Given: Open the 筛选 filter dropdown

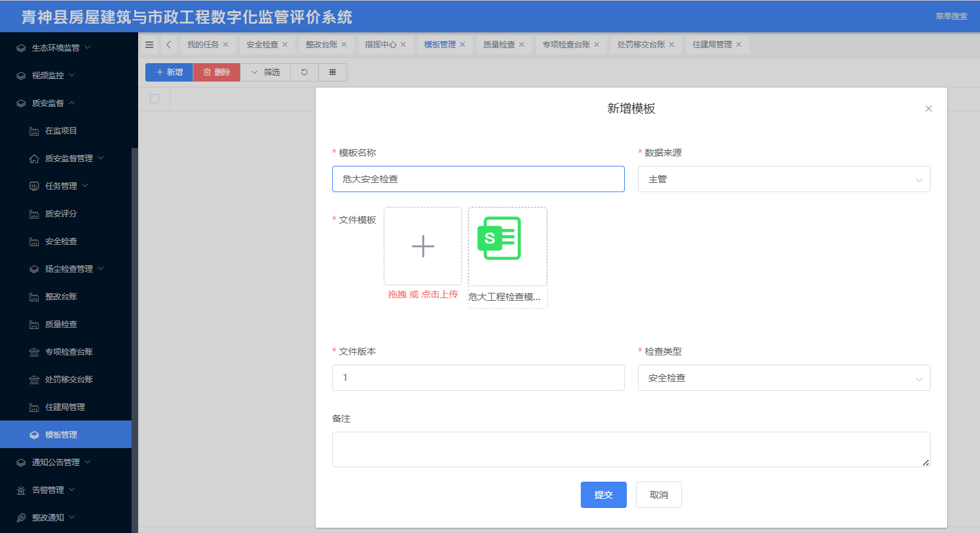Looking at the screenshot, I should pos(265,72).
